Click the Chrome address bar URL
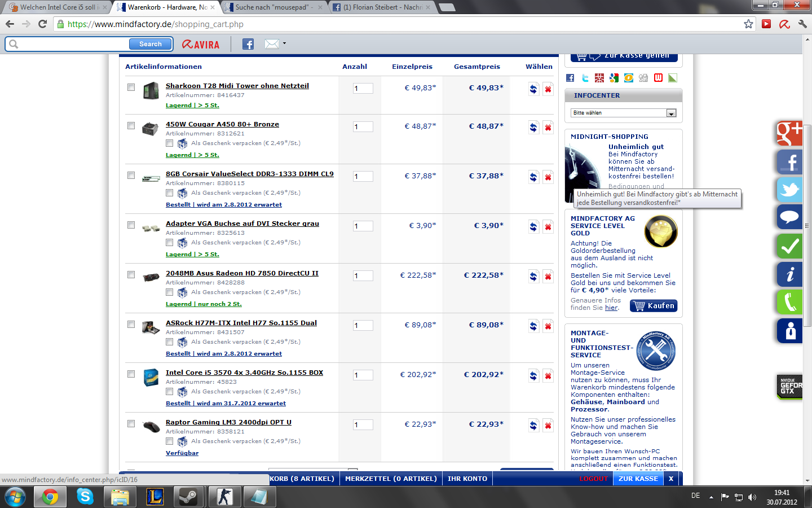 156,24
